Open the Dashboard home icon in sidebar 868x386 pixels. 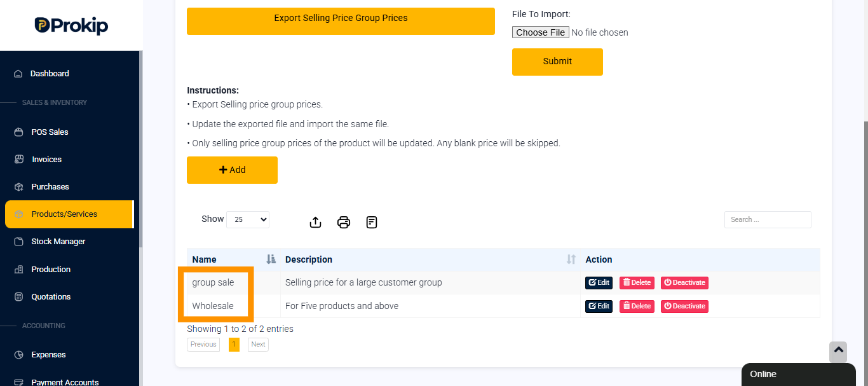18,74
